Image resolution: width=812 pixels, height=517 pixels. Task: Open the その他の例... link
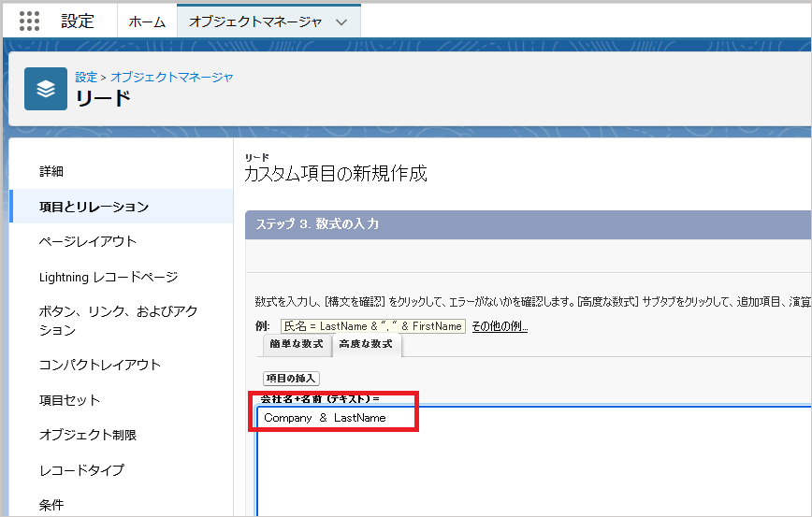500,326
